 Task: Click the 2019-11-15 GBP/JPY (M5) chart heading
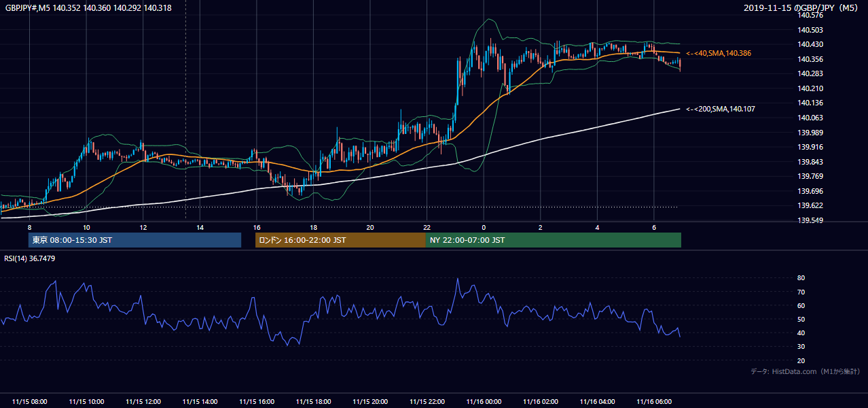tap(802, 8)
